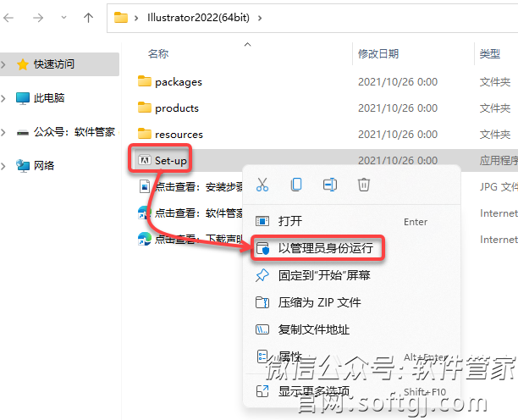Screen dimensions: 518x420
Task: Go forward with the right arrow button
Action: [38, 18]
